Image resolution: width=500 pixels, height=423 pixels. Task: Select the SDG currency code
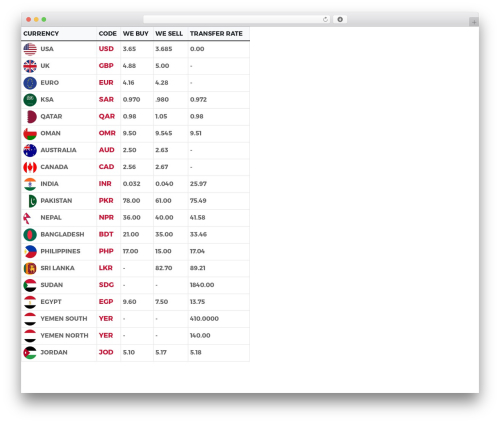(x=106, y=285)
